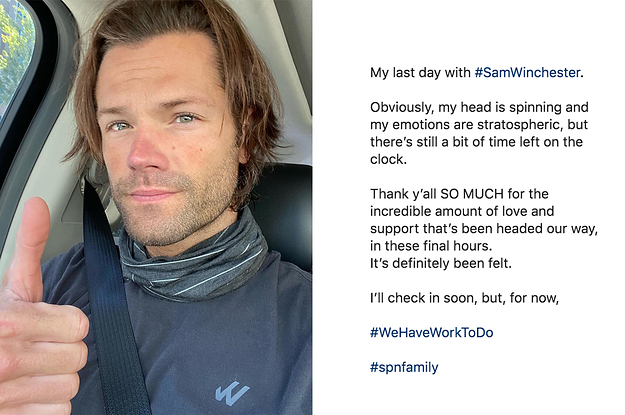Click the line starting "Thank y'all SO MUCH"
This screenshot has height=415, width=625.
pos(468,194)
